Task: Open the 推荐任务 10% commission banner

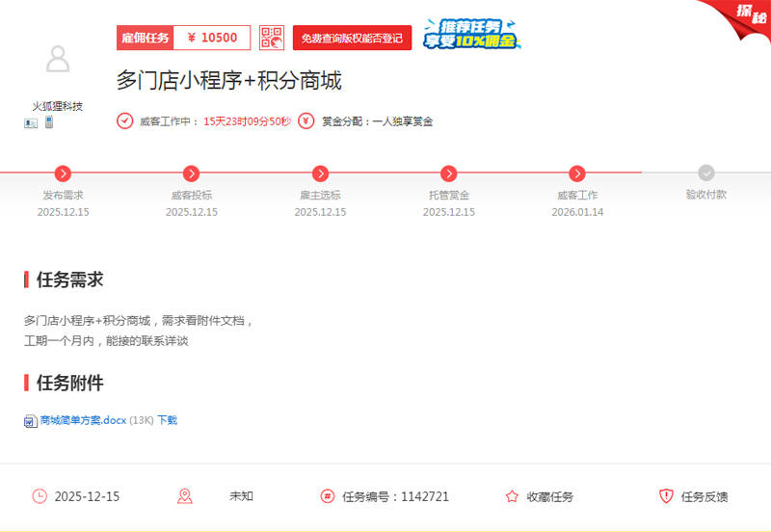Action: pyautogui.click(x=471, y=34)
